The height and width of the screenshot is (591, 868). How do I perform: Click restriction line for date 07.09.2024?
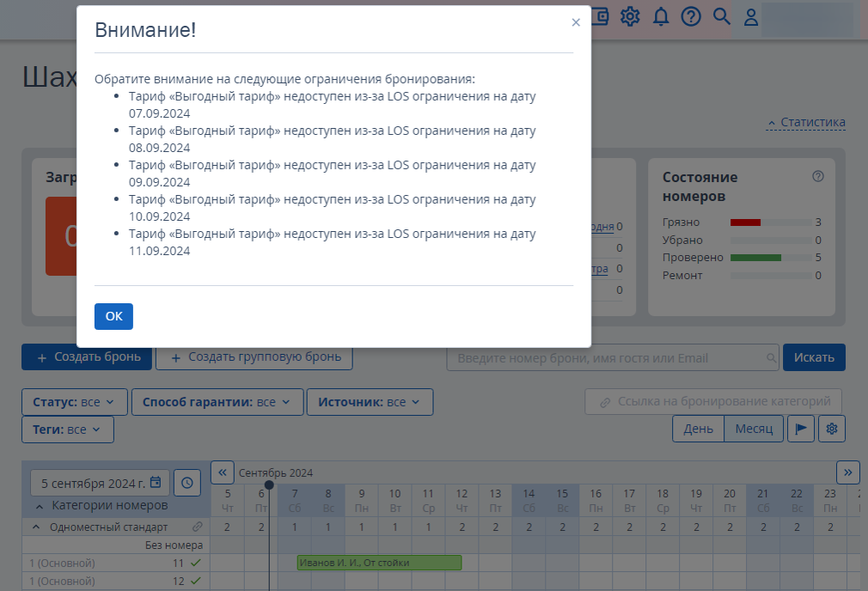tap(332, 105)
